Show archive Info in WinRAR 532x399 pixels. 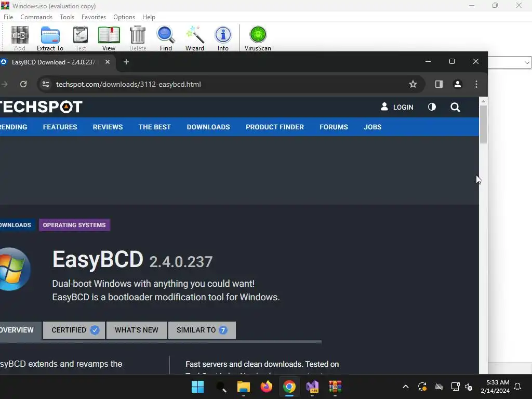(223, 38)
